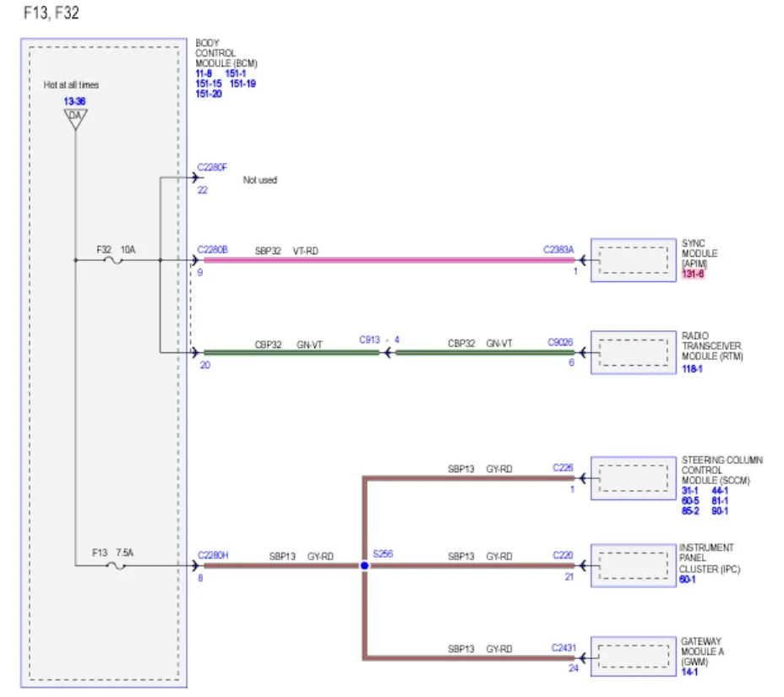Click the F13 7.5A fuse symbol

pos(116,565)
